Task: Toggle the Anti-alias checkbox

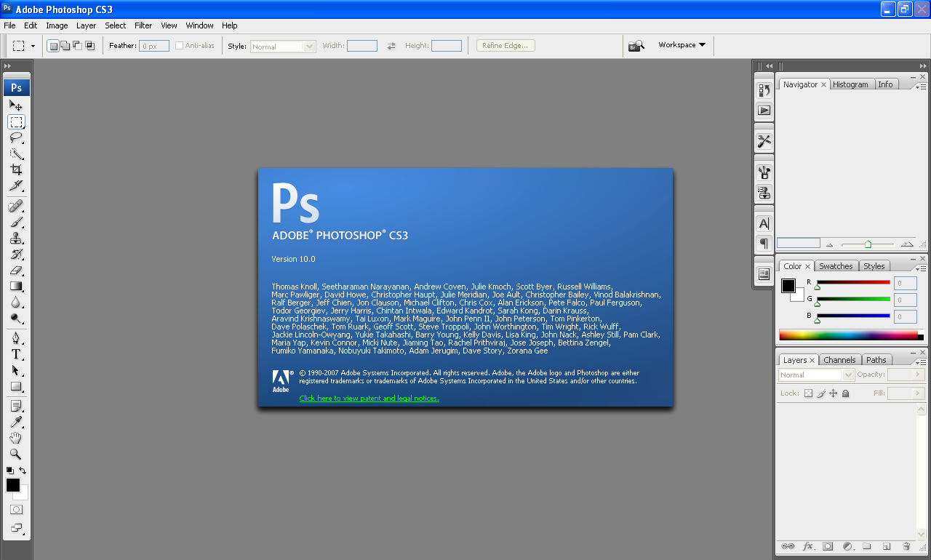Action: point(179,46)
